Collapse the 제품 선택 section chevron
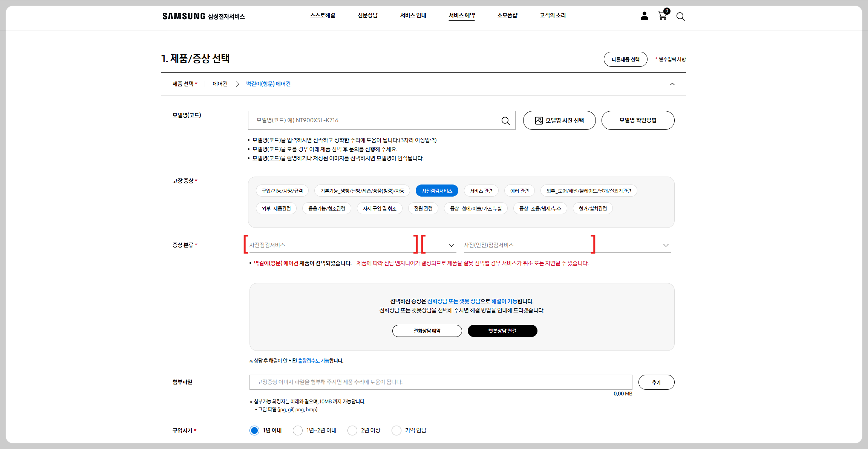Image resolution: width=868 pixels, height=449 pixels. [x=672, y=84]
